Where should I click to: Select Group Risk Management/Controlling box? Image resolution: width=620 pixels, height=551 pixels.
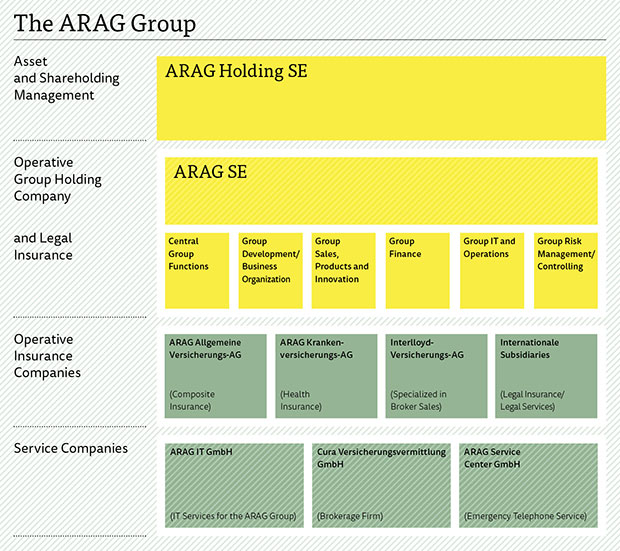click(x=565, y=270)
